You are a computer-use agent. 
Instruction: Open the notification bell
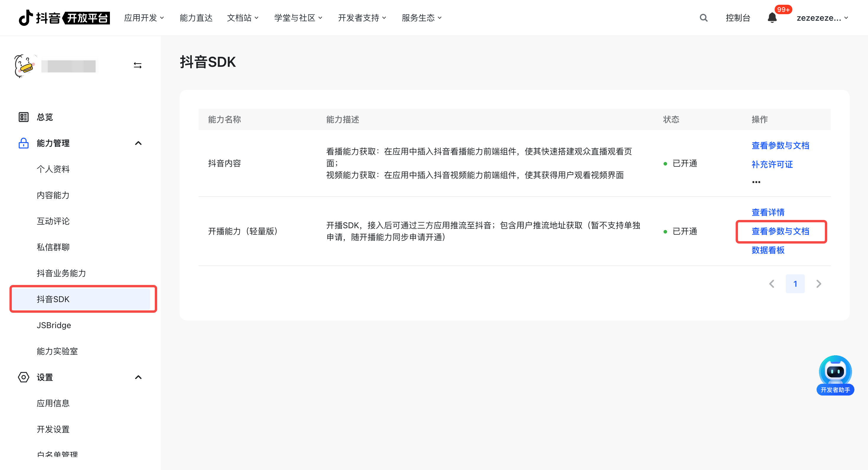(x=772, y=18)
